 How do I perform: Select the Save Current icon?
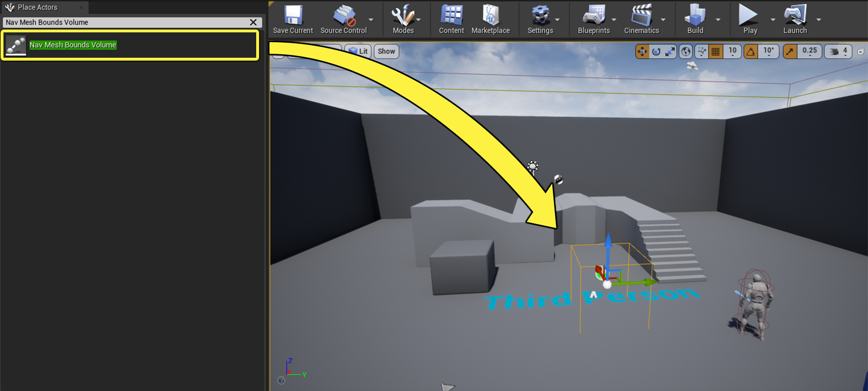(293, 17)
